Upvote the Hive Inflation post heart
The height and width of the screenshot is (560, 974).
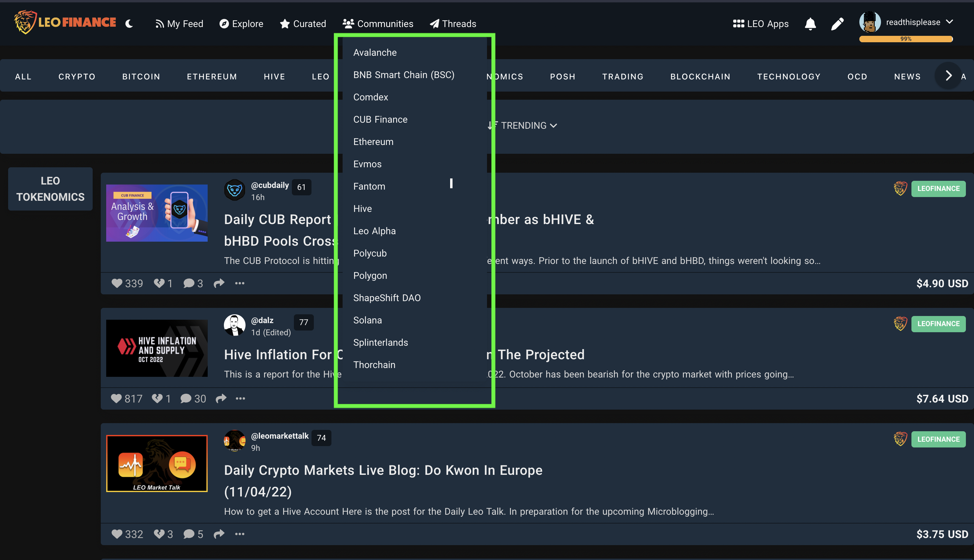(x=116, y=398)
